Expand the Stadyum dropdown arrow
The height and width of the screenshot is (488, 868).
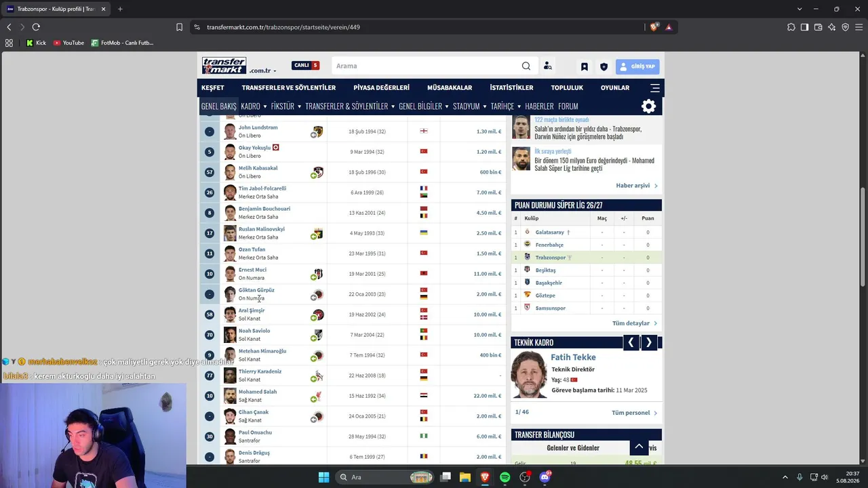[x=484, y=106]
